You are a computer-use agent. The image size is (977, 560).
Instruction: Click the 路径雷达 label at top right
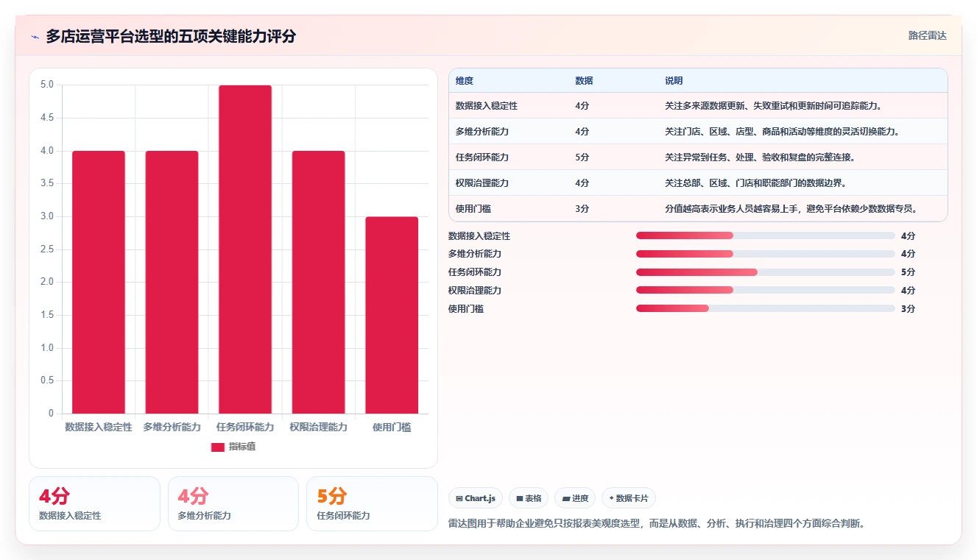tap(928, 35)
